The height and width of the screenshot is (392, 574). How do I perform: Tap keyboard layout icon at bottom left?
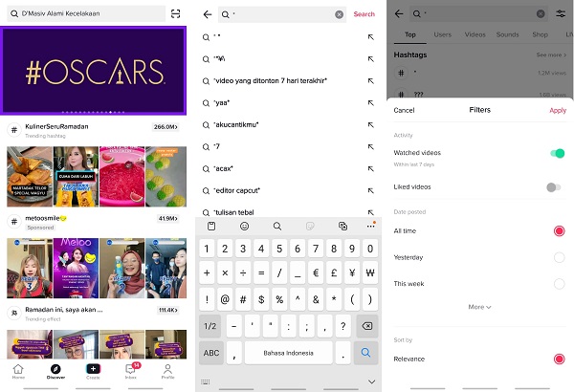(x=206, y=381)
